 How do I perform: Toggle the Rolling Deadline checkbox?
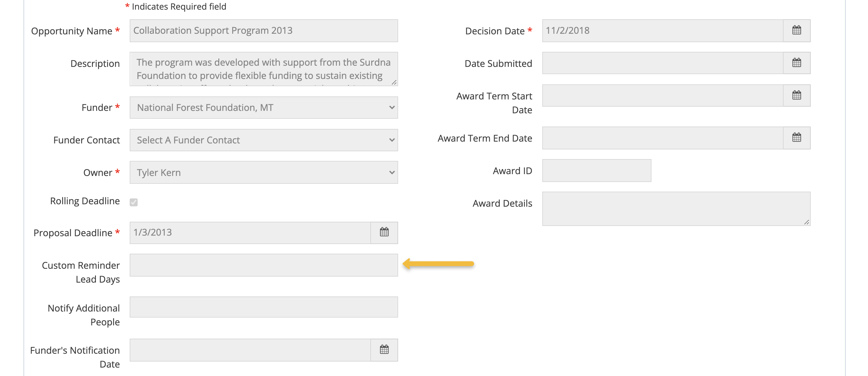(x=134, y=202)
